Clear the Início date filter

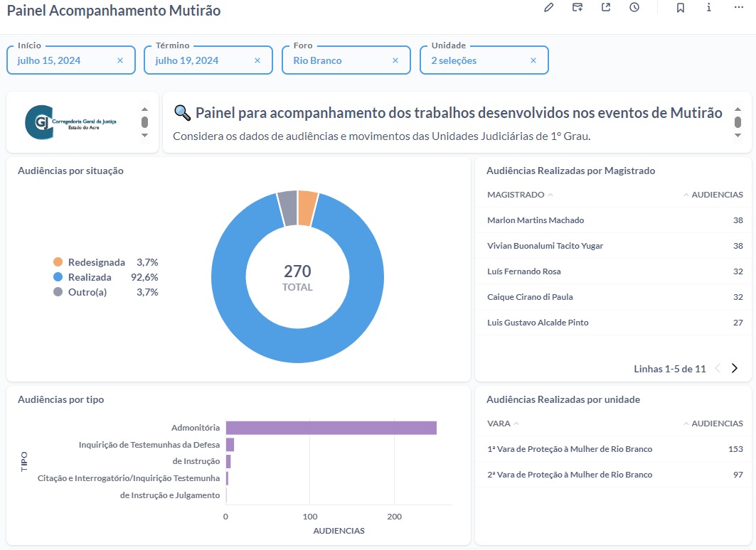click(120, 60)
